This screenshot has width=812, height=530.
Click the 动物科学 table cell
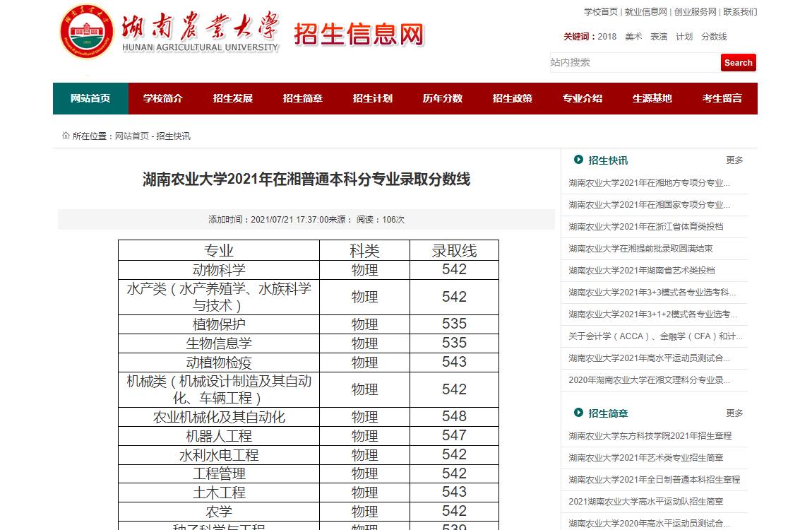coord(219,270)
